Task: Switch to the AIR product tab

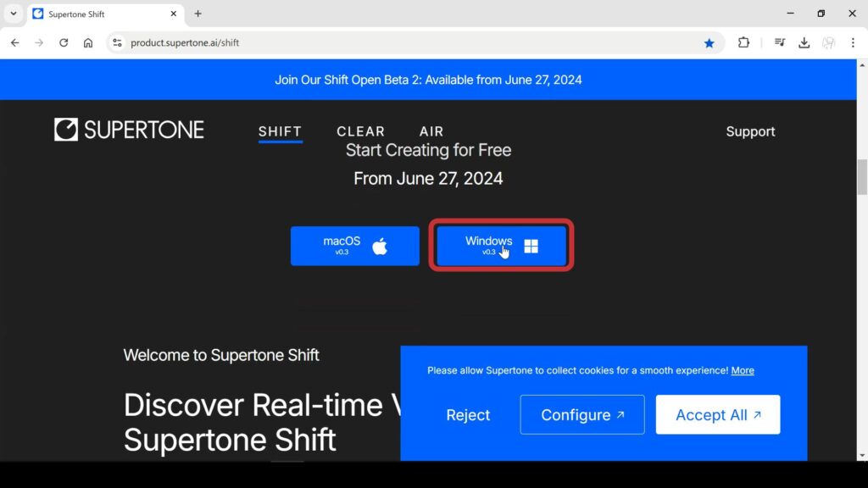Action: [x=431, y=131]
